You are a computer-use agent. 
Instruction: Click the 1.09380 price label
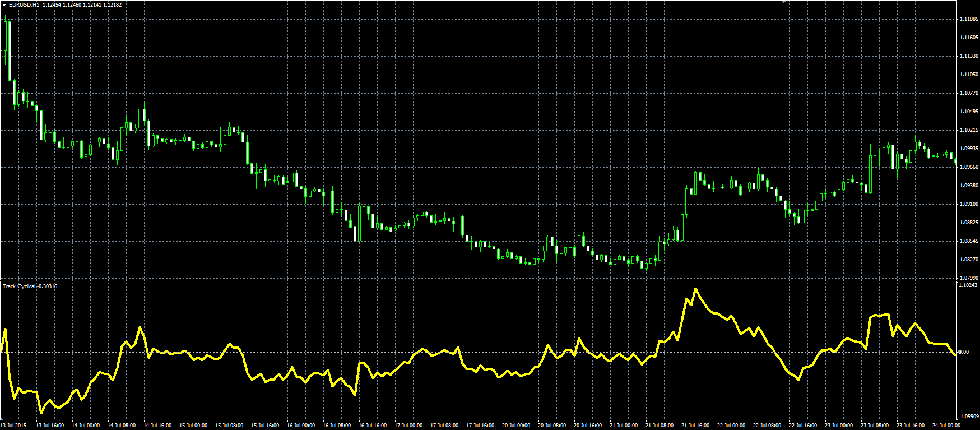(x=969, y=186)
